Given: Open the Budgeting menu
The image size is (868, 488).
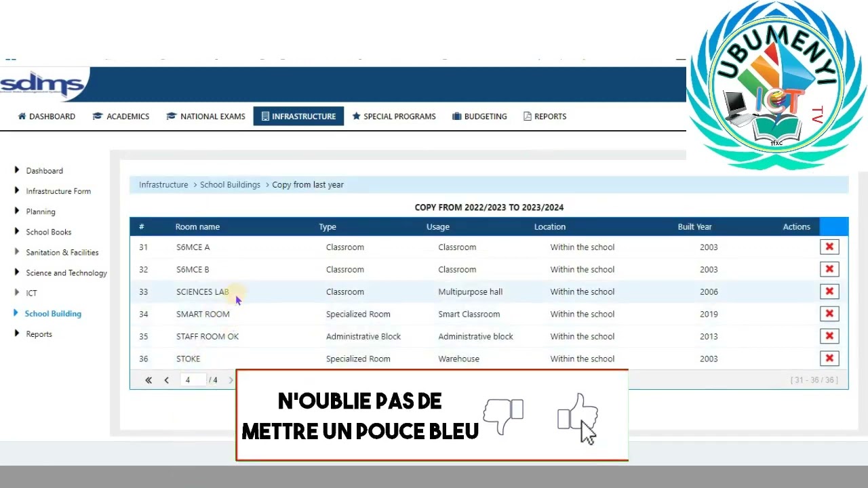Looking at the screenshot, I should coord(479,117).
